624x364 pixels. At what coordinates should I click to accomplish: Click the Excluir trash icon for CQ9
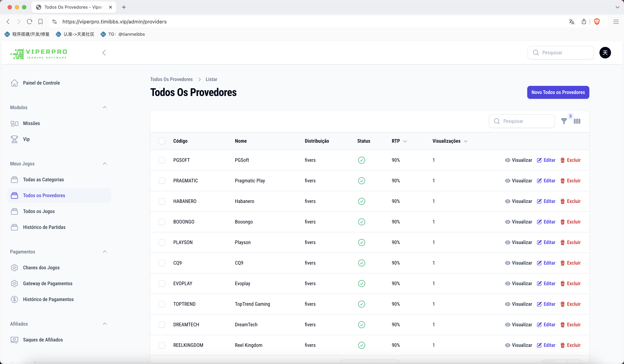coord(563,263)
